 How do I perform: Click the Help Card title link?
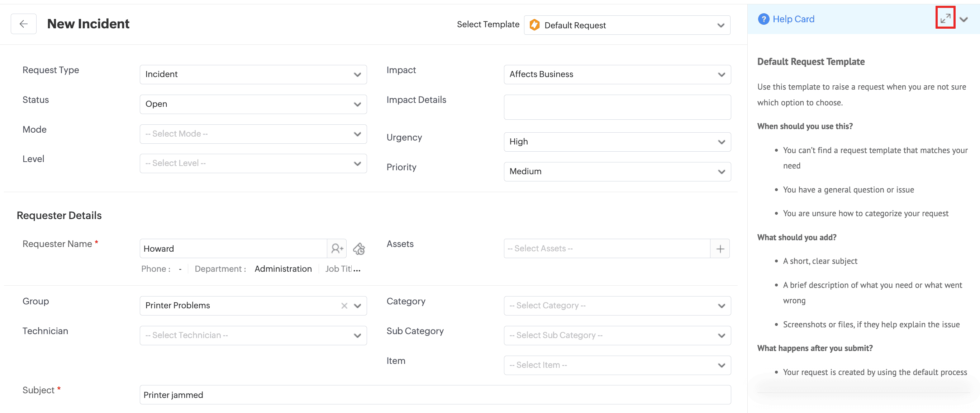point(793,19)
